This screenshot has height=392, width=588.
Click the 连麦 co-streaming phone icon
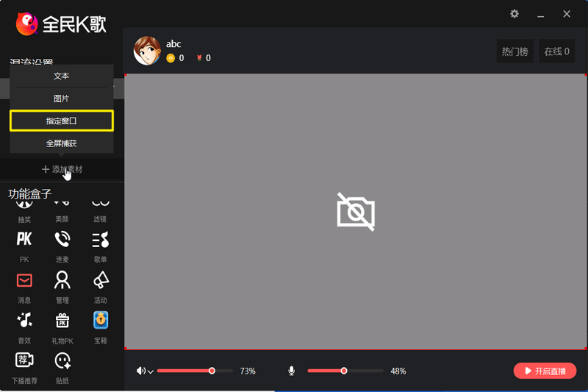pyautogui.click(x=62, y=239)
